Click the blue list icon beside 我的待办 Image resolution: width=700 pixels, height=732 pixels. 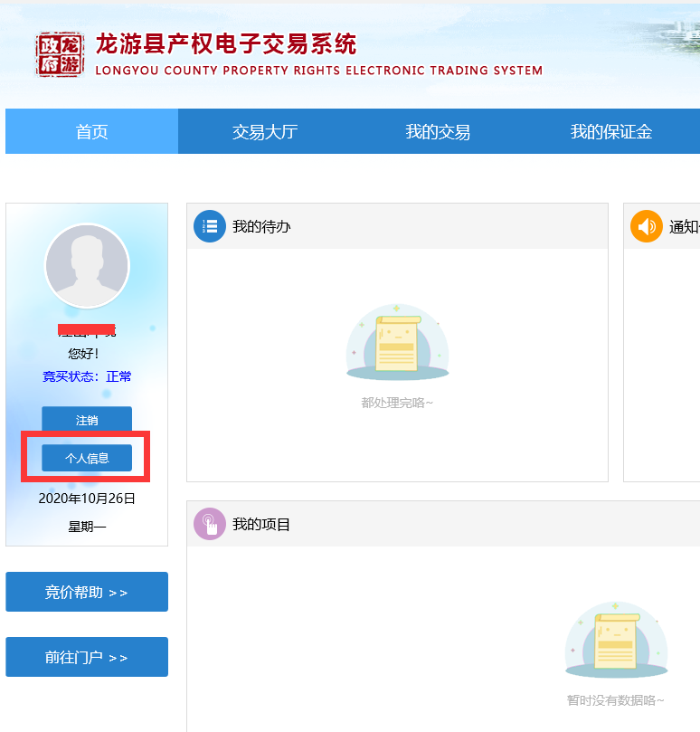click(x=210, y=226)
